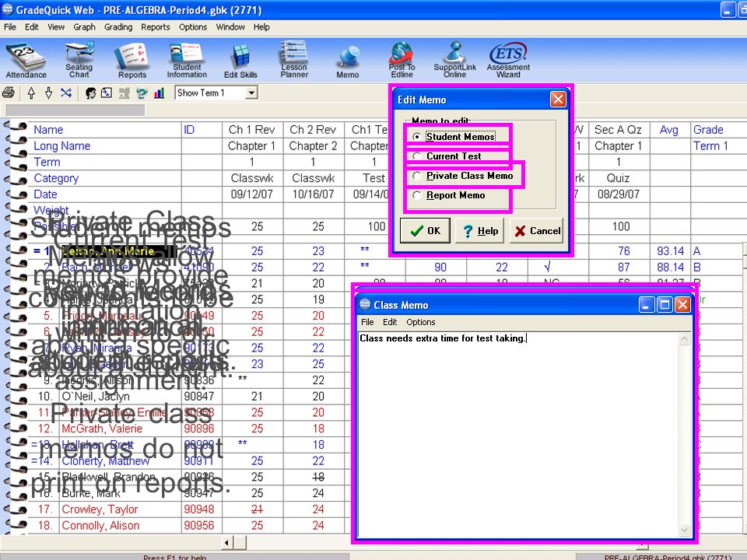
Task: Open the Graph menu
Action: [84, 27]
